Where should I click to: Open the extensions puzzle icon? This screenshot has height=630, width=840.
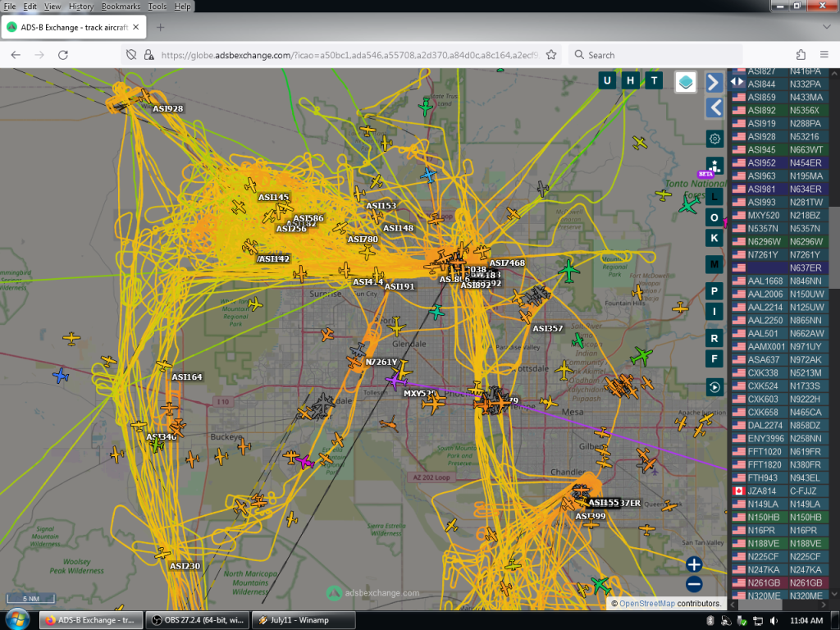pos(801,55)
